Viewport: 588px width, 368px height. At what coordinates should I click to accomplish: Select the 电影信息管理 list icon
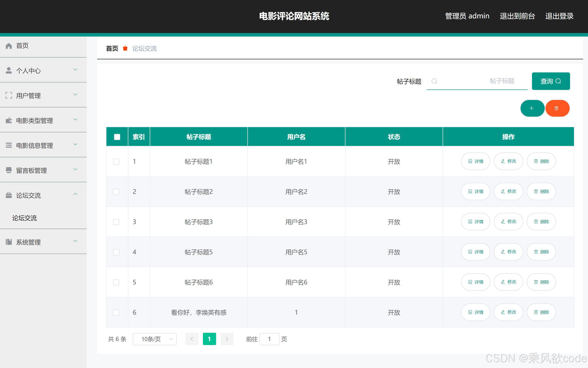click(9, 145)
